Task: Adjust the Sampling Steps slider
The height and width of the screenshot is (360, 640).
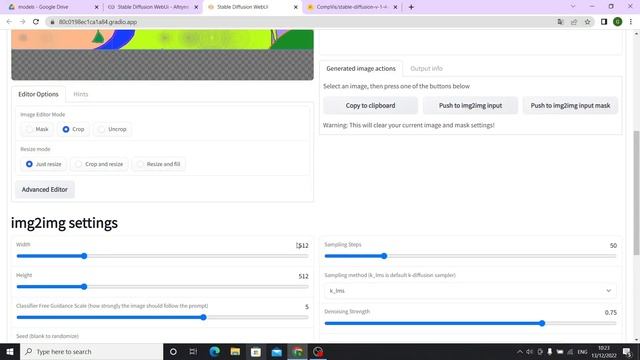Action: click(470, 256)
